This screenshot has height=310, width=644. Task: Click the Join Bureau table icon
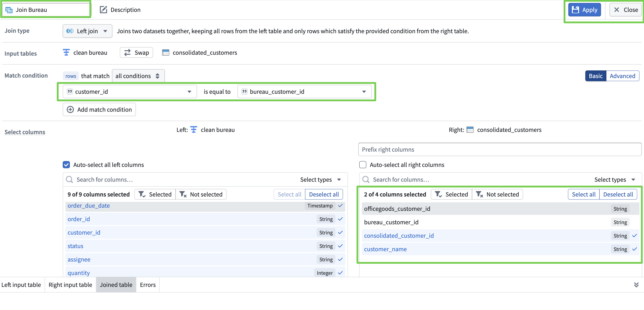(9, 10)
